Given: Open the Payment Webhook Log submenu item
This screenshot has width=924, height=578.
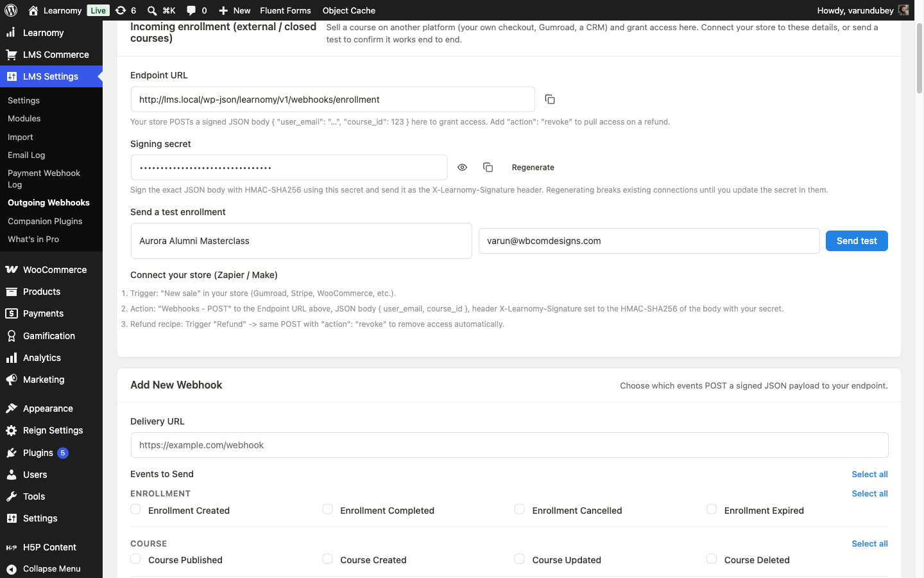Looking at the screenshot, I should coord(44,179).
